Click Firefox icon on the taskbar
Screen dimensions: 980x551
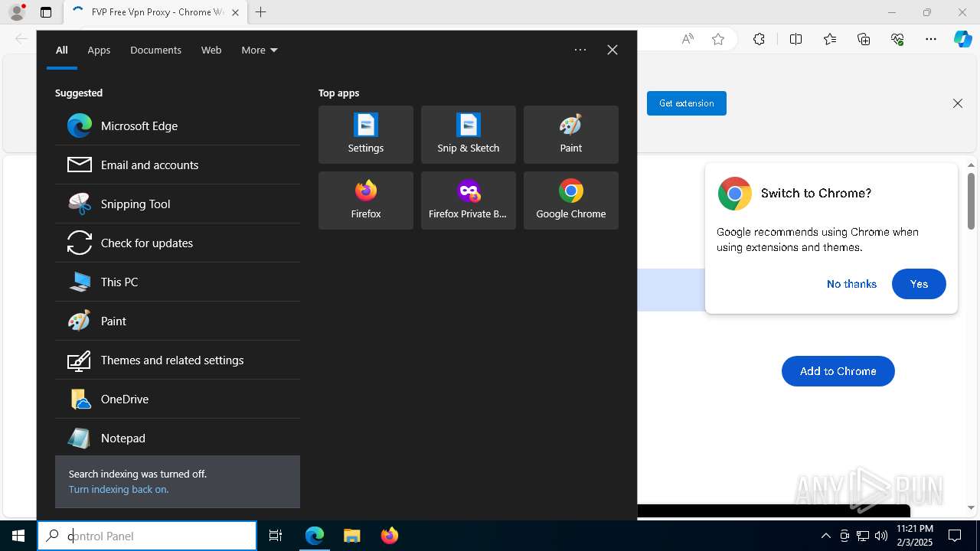point(390,536)
